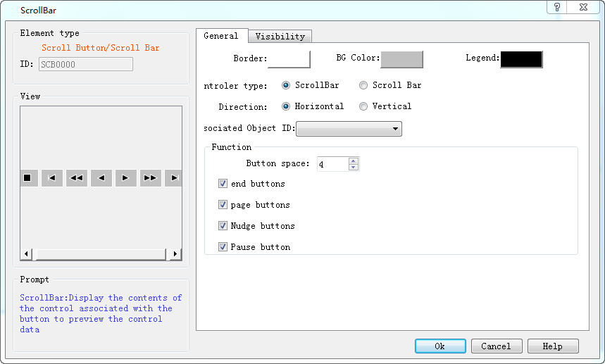Click the nudge-left arrow preview button
This screenshot has width=605, height=364.
(101, 177)
